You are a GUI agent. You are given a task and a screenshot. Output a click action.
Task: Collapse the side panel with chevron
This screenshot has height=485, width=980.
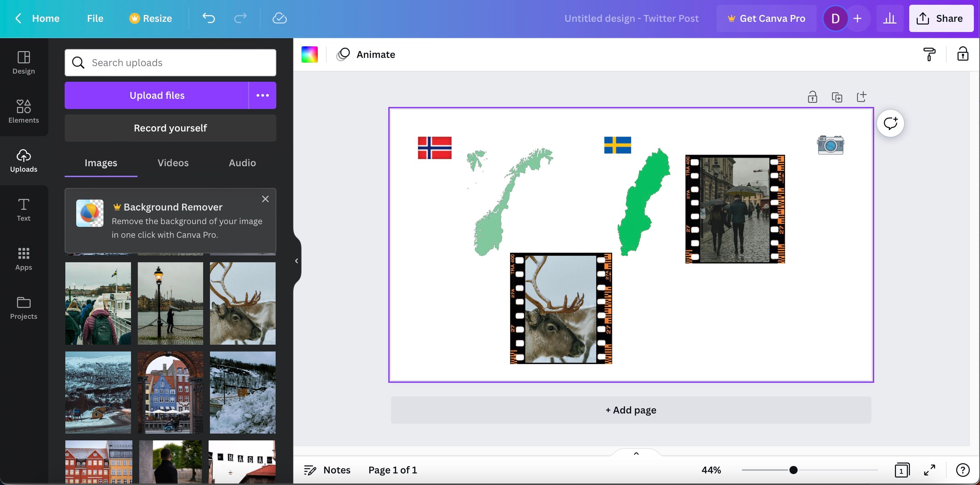click(296, 261)
